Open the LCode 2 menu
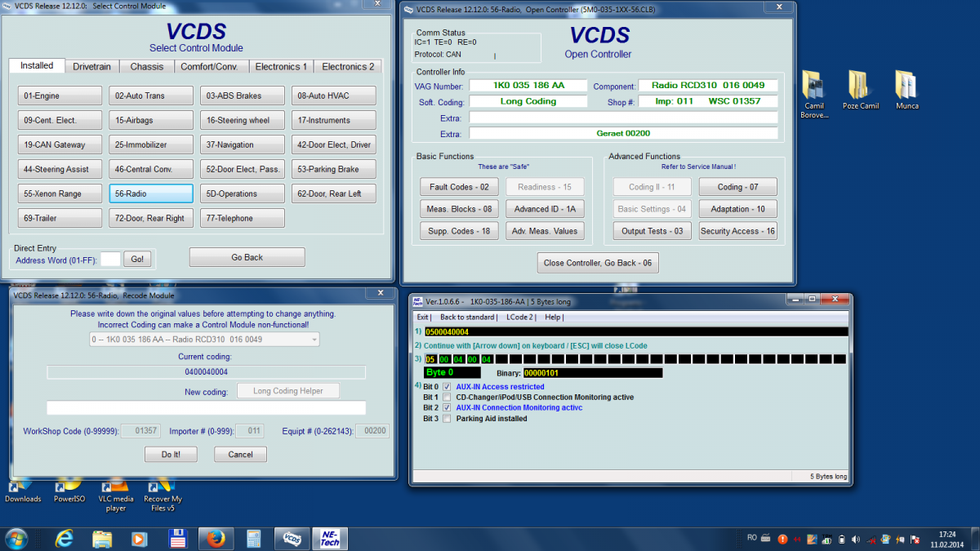Screen dimensions: 980x551 [521, 317]
